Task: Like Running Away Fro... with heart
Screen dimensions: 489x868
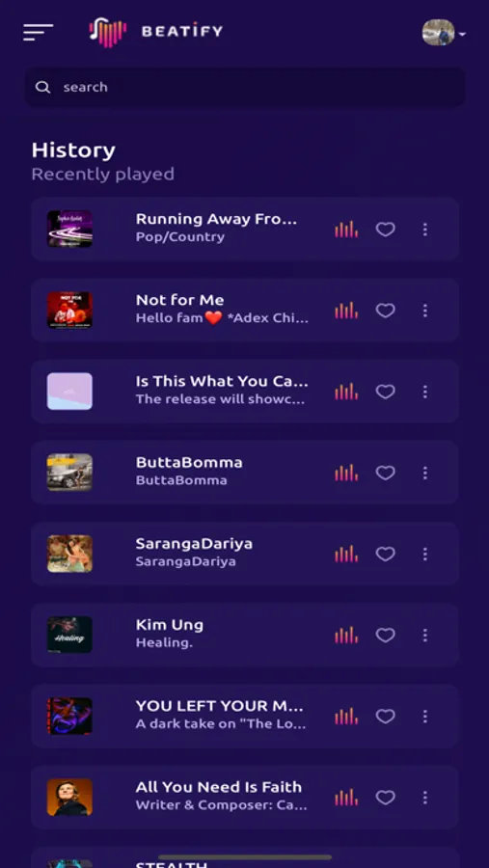Action: pos(386,230)
